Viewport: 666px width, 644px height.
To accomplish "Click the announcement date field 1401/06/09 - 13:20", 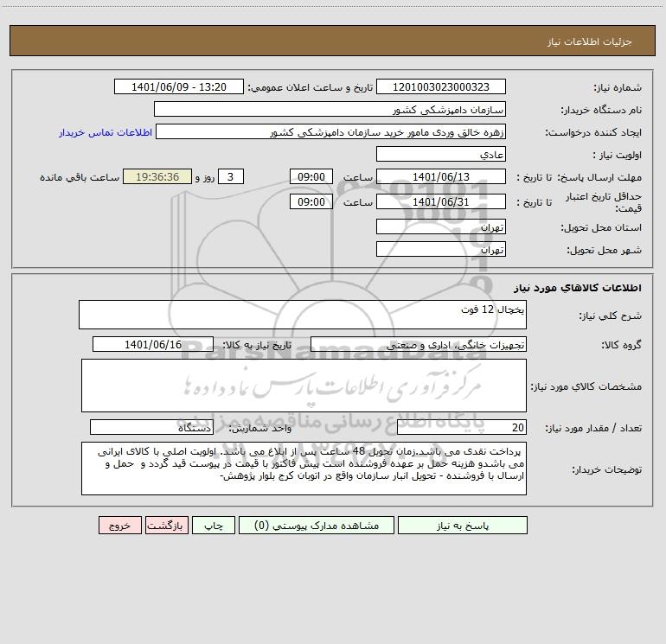I will (x=179, y=86).
